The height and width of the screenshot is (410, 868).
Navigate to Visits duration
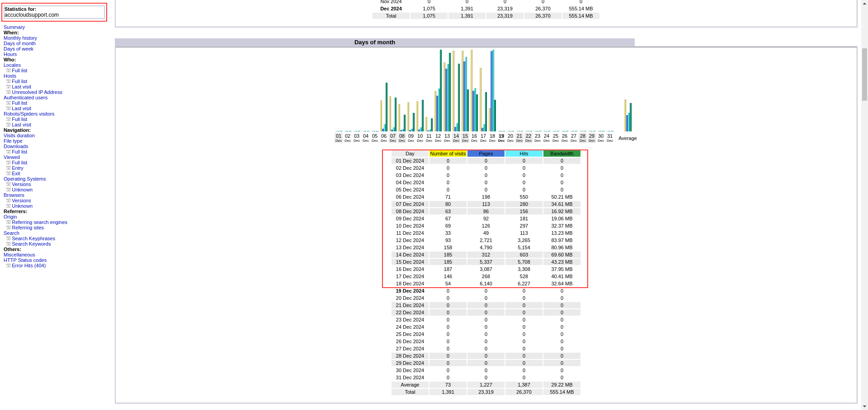[19, 135]
